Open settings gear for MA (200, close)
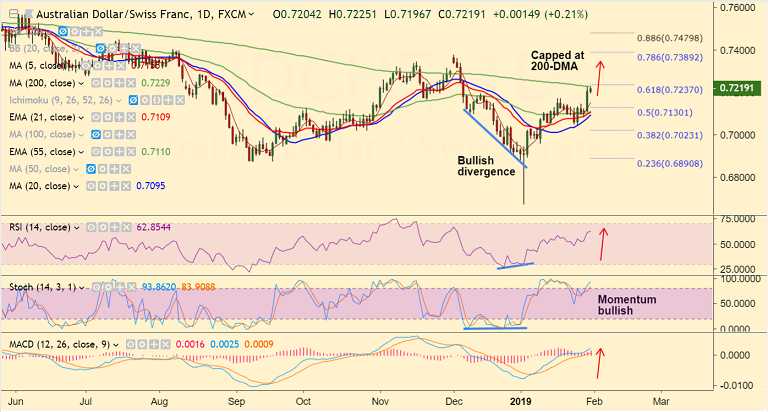Screen dimensions: 768x412 point(107,83)
